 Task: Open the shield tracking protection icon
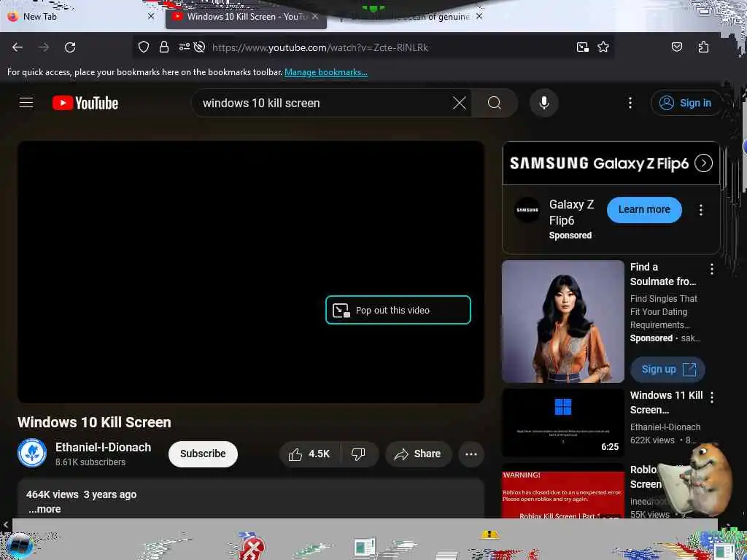pos(144,47)
